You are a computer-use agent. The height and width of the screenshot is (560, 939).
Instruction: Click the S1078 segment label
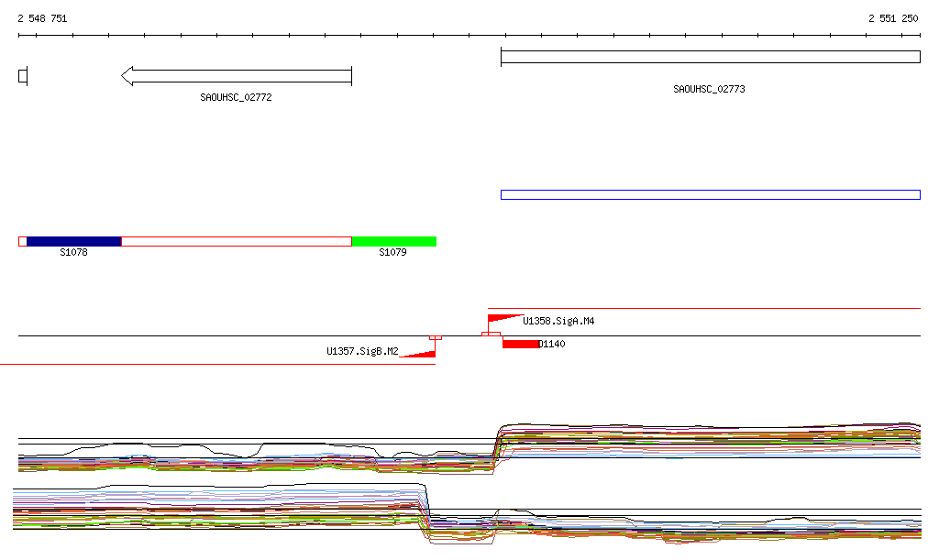coord(73,252)
